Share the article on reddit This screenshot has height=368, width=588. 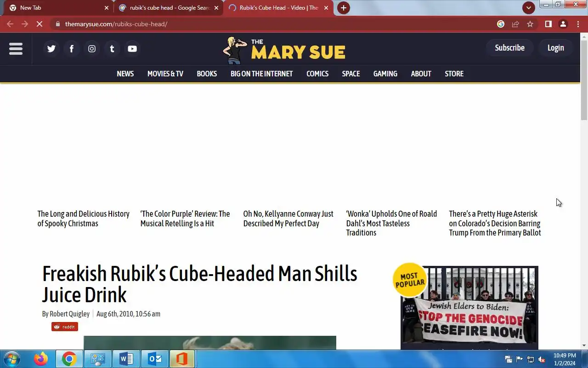(65, 327)
